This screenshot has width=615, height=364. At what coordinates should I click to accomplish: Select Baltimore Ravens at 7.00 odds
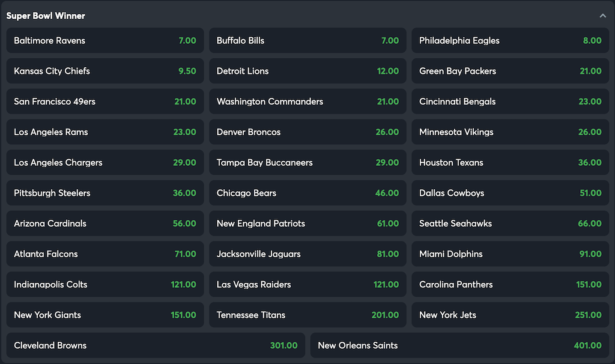click(105, 40)
